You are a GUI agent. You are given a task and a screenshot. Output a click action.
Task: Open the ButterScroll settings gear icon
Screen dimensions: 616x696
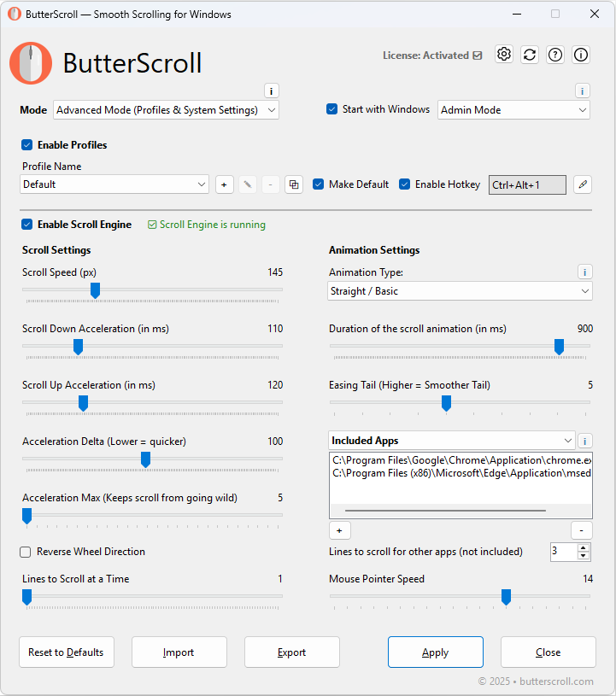503,54
